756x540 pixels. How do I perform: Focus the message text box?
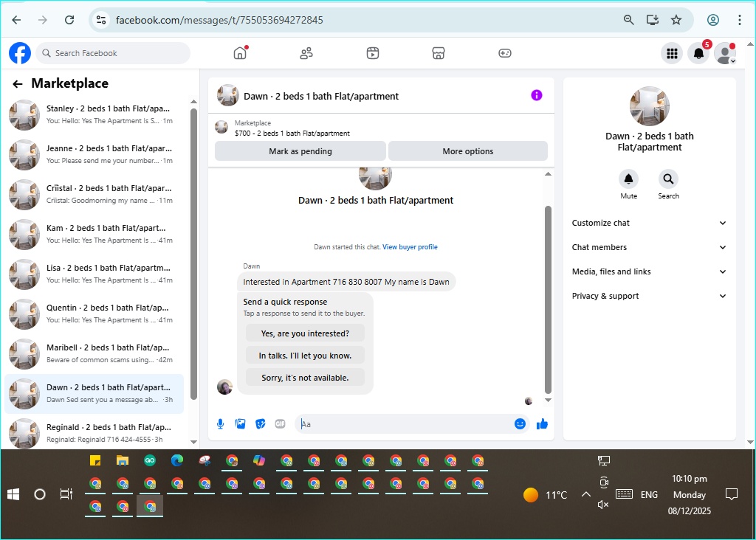(x=404, y=424)
